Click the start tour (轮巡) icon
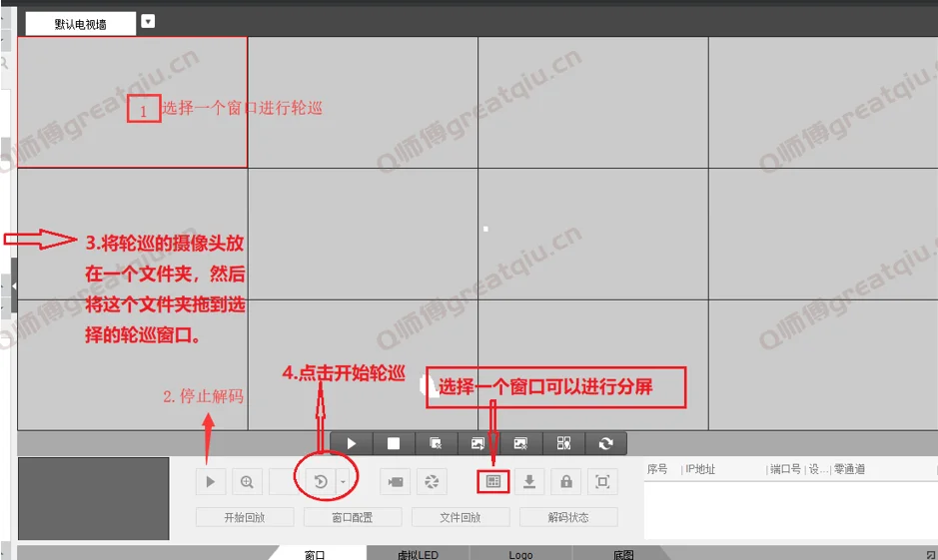This screenshot has width=938, height=560. pyautogui.click(x=321, y=482)
